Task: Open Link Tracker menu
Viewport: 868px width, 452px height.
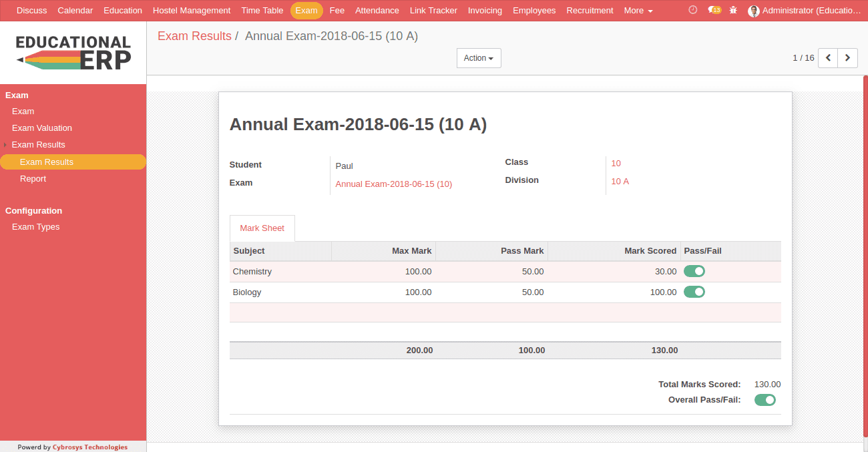Action: pos(433,11)
